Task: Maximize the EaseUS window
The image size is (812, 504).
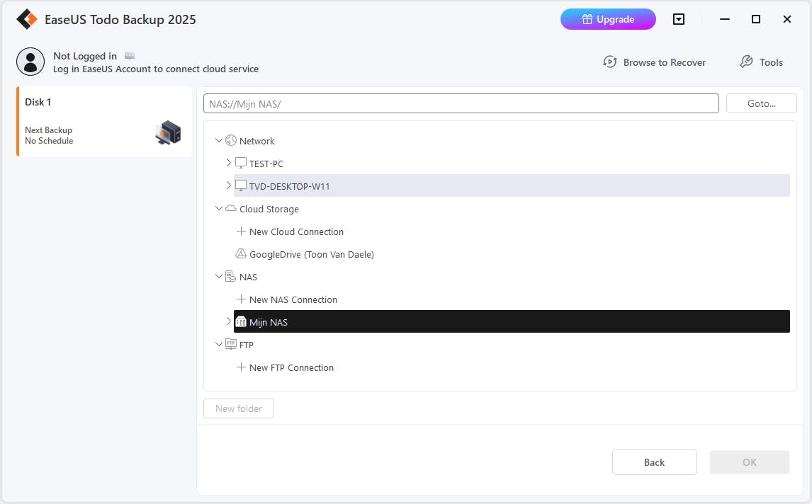Action: click(756, 19)
